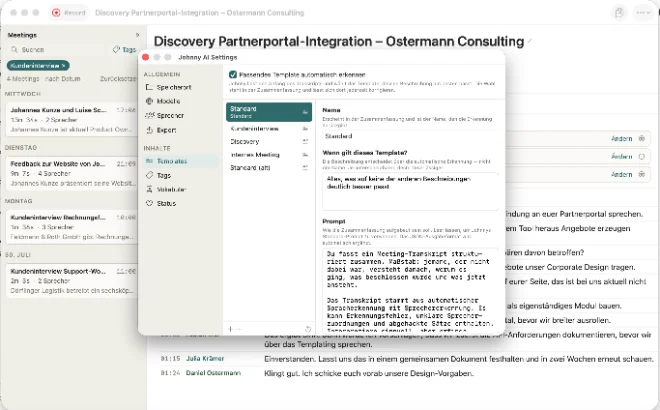Click the circular icon in the middle Ändern row

click(641, 157)
